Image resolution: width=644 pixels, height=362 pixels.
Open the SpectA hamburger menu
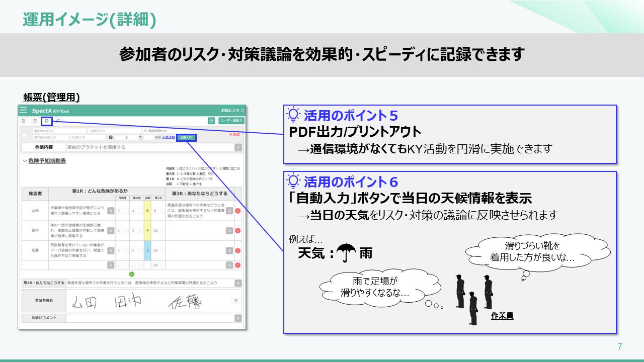(x=23, y=110)
